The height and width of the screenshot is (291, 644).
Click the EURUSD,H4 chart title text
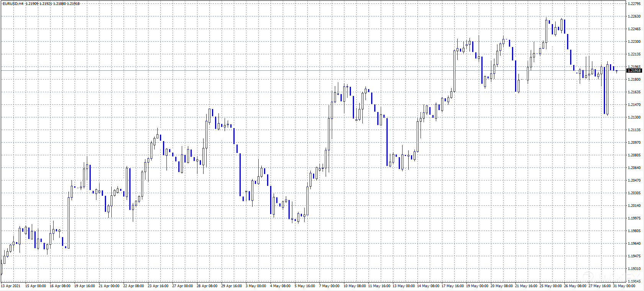pyautogui.click(x=13, y=3)
